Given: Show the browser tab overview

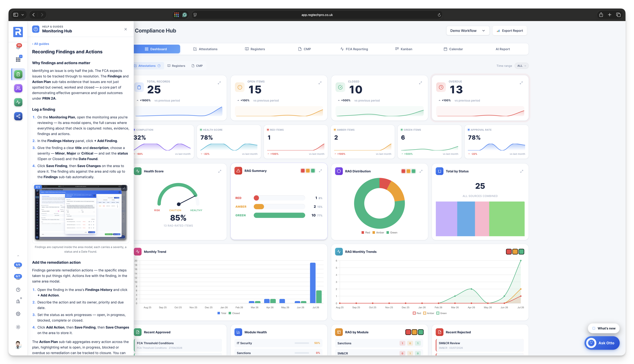Looking at the screenshot, I should (618, 15).
